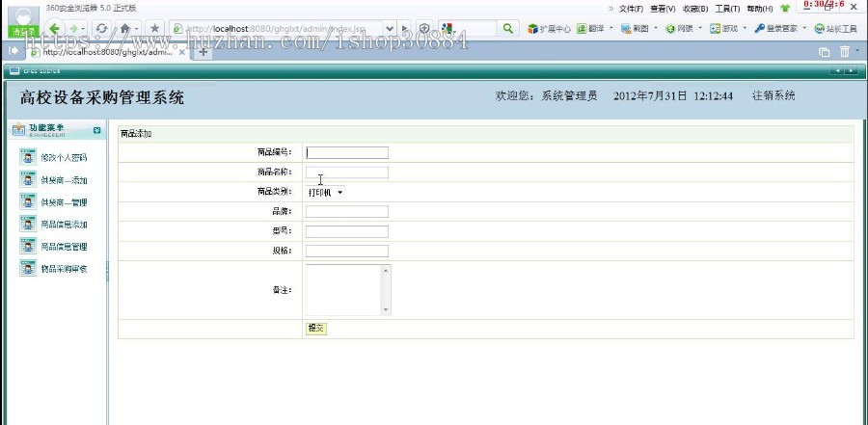
Task: Close the localhost ghglxt tab
Action: [181, 52]
